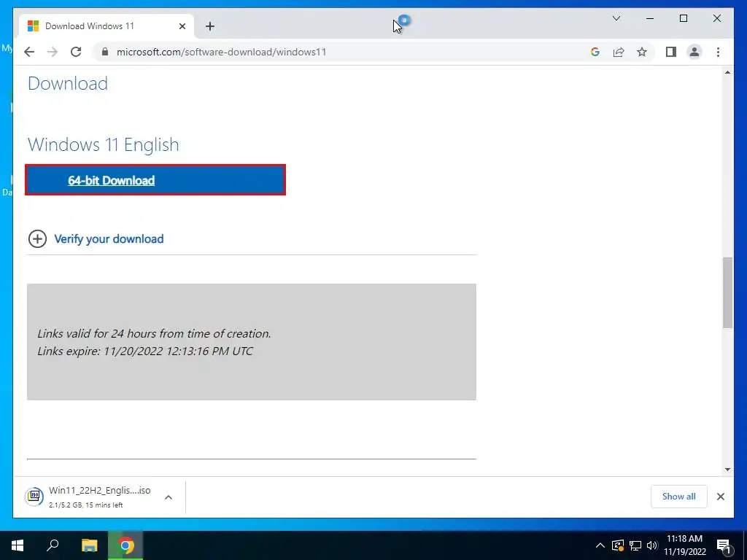This screenshot has width=747, height=560.
Task: Click the page vertical scrollbar thumb
Action: pos(727,292)
